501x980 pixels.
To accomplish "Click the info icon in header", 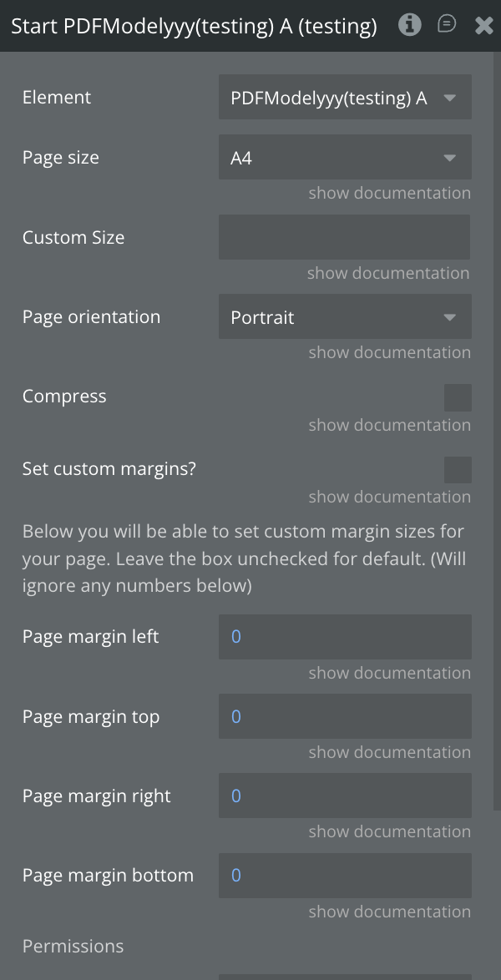I will pos(409,25).
